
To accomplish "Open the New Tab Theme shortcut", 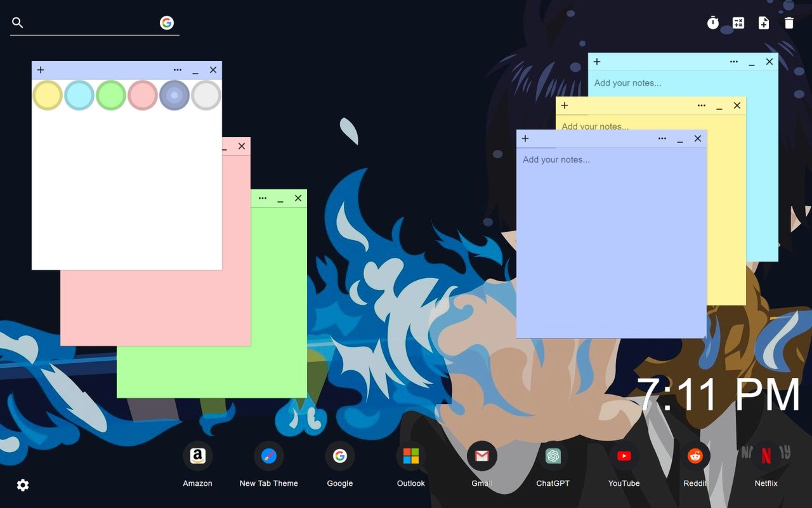I will pyautogui.click(x=269, y=465).
